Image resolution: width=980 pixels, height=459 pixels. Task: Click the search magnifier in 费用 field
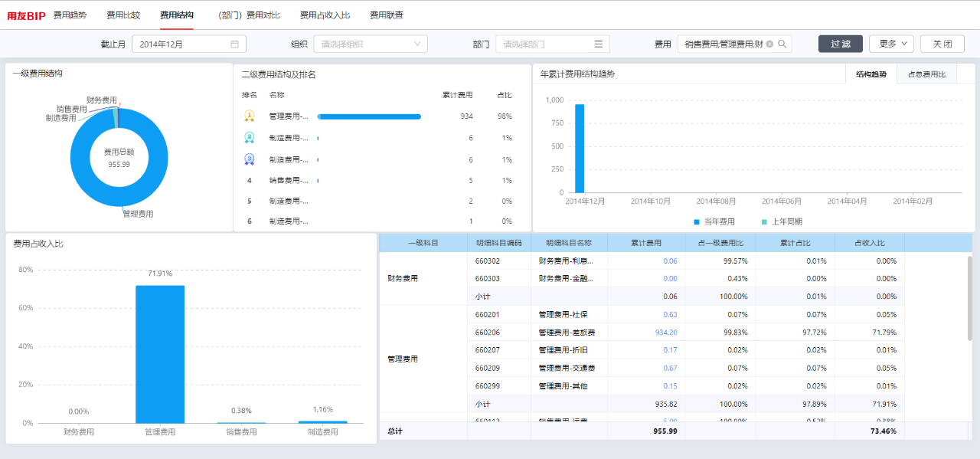click(x=782, y=44)
